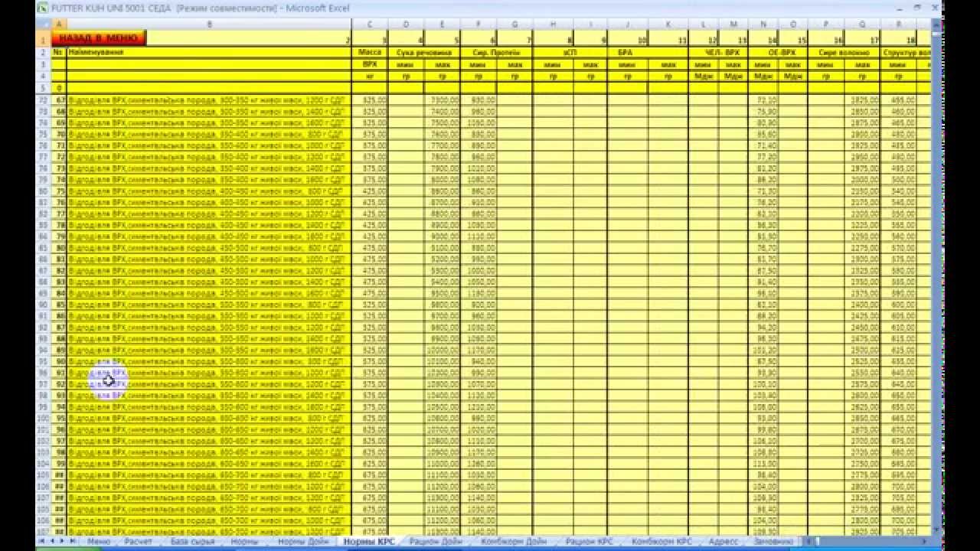The image size is (980, 551).
Task: Jump to the first sheet with the tab navigation arrow
Action: tap(42, 541)
